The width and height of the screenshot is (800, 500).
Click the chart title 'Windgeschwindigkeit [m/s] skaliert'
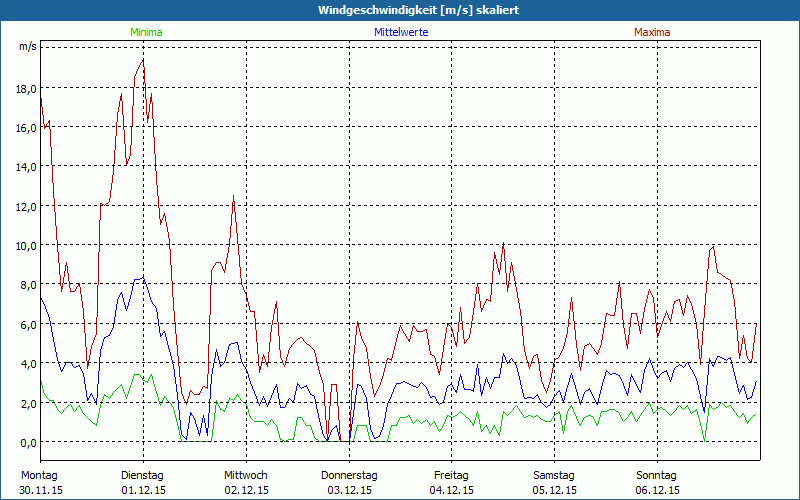tap(418, 10)
